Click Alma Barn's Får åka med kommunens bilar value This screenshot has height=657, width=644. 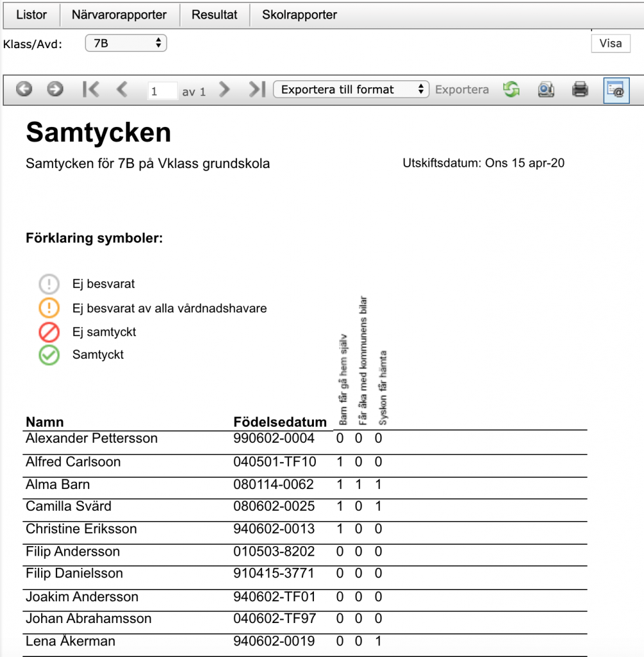pos(358,484)
